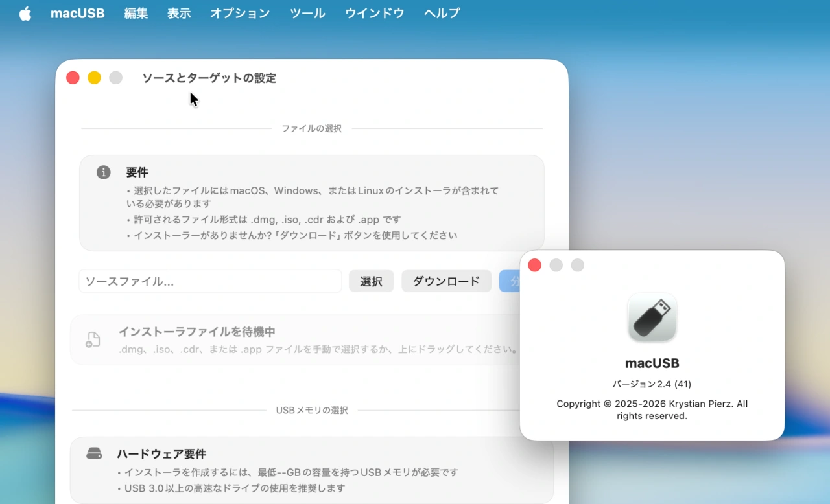This screenshot has width=830, height=504.
Task: Click the ソースファイル input field
Action: pyautogui.click(x=210, y=281)
